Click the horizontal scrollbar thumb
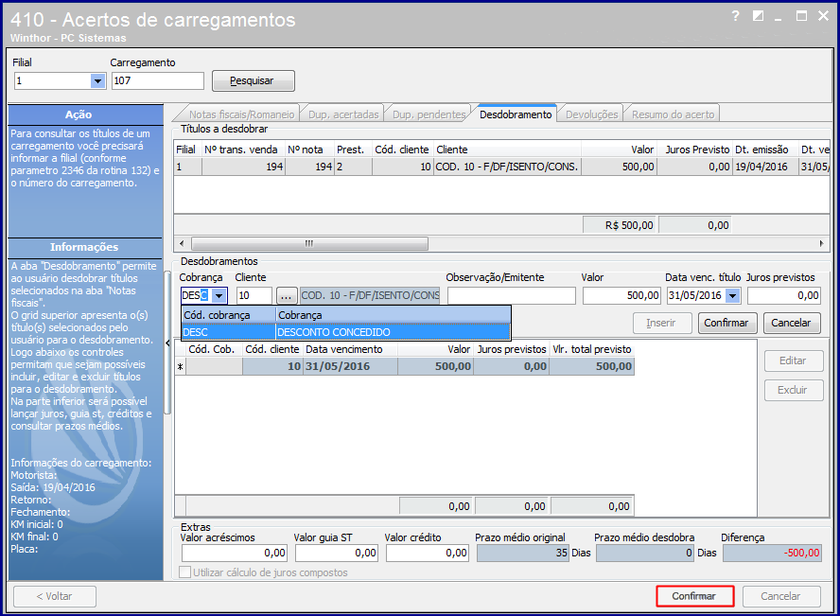 [309, 244]
